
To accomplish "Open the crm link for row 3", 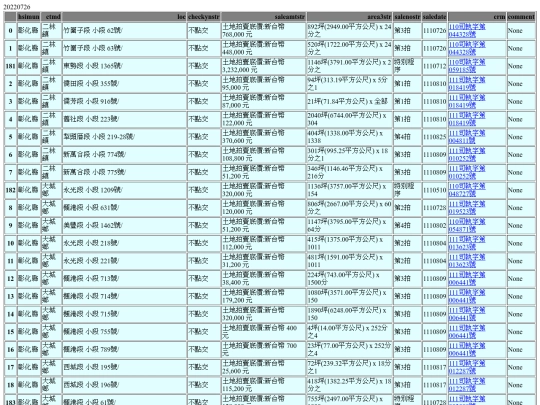I will point(467,102).
